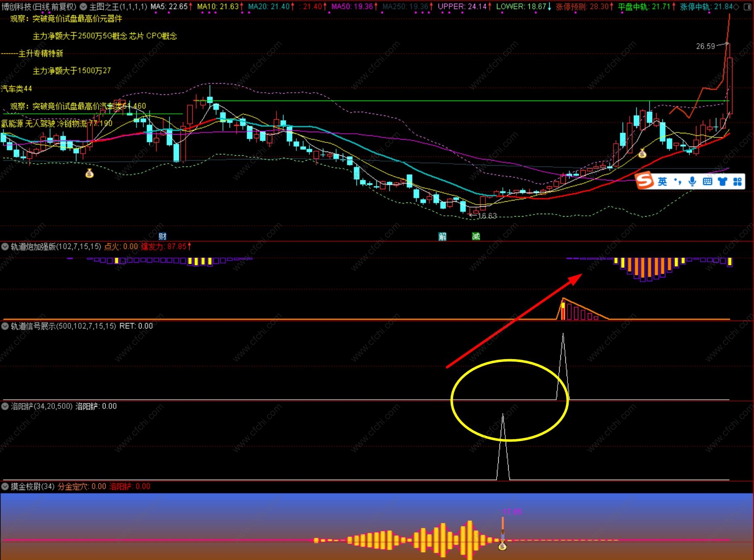The image size is (754, 560).
Task: Collapse the 轨道信号展示 indicator panel arrow
Action: coord(5,326)
